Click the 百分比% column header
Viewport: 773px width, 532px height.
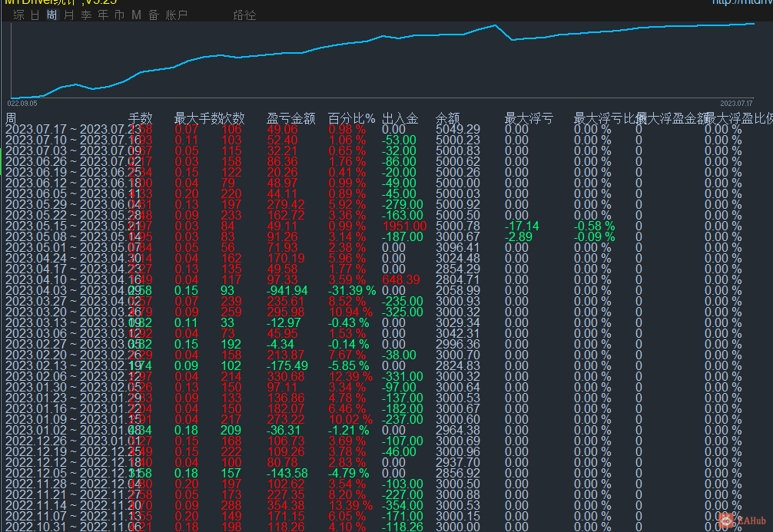(x=351, y=118)
